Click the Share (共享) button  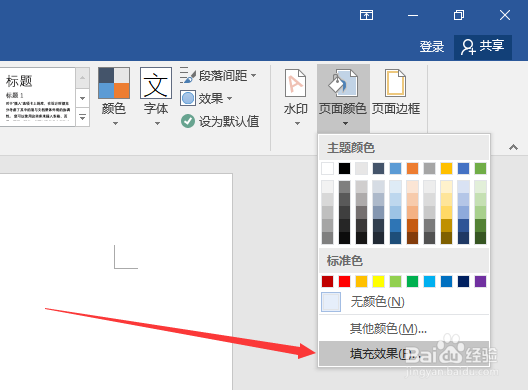(x=483, y=47)
